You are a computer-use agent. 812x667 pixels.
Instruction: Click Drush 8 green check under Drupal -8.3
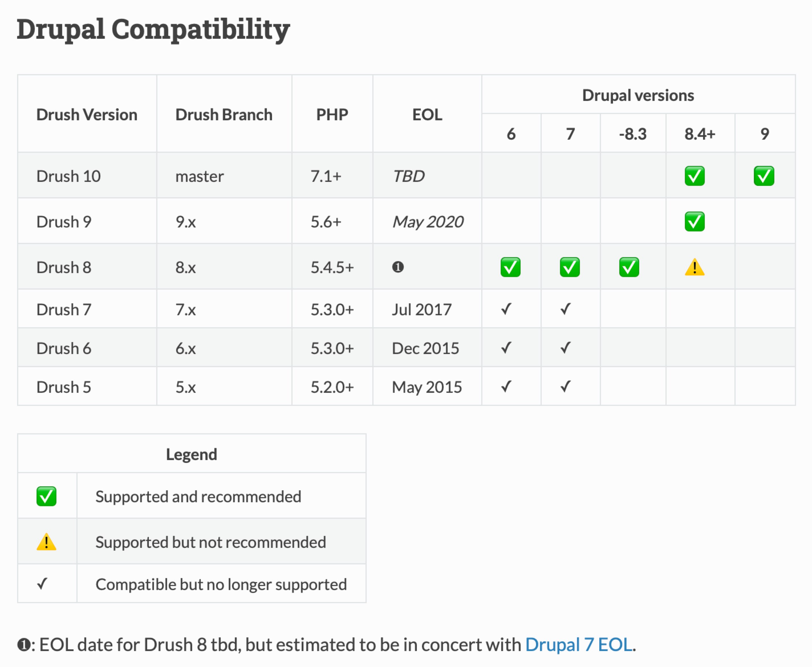point(629,267)
